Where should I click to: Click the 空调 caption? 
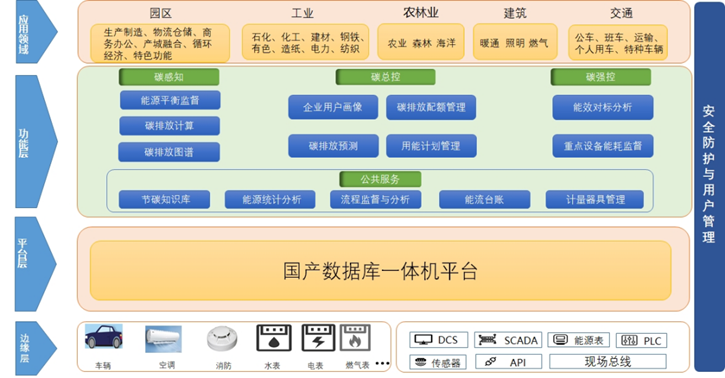[167, 365]
